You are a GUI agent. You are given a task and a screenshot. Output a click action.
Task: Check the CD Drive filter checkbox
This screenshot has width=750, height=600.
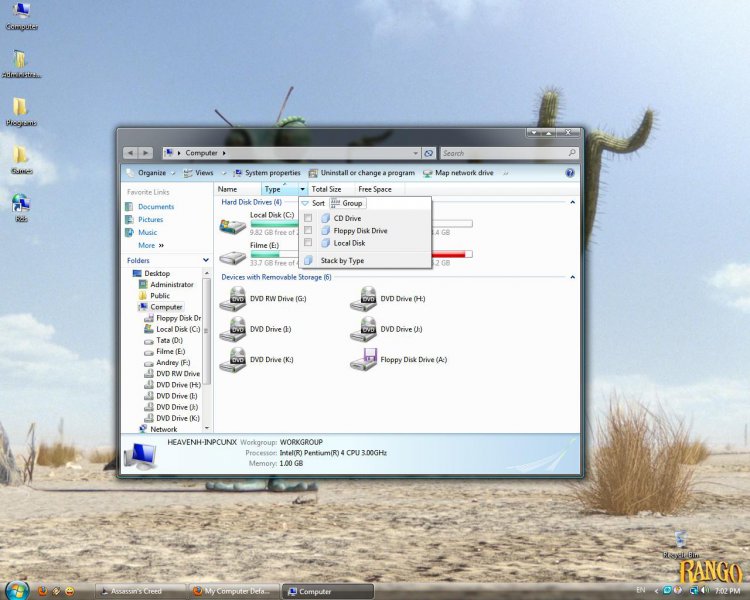click(308, 218)
